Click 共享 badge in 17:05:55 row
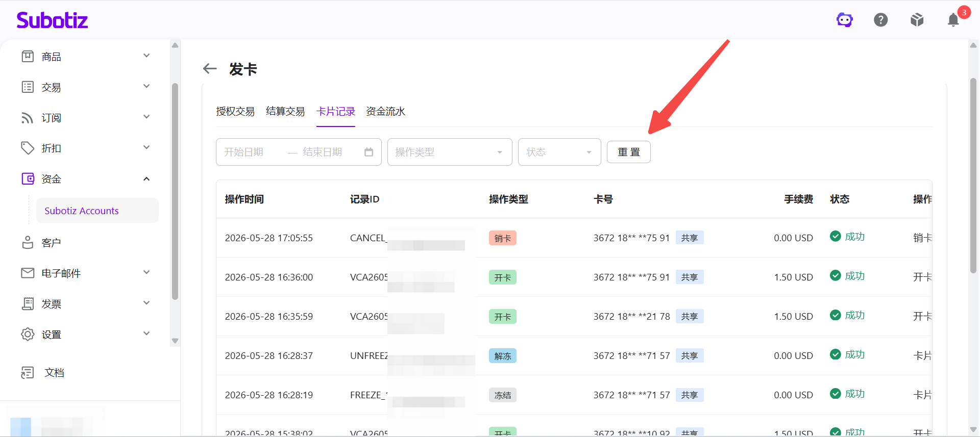This screenshot has height=437, width=980. click(x=690, y=238)
